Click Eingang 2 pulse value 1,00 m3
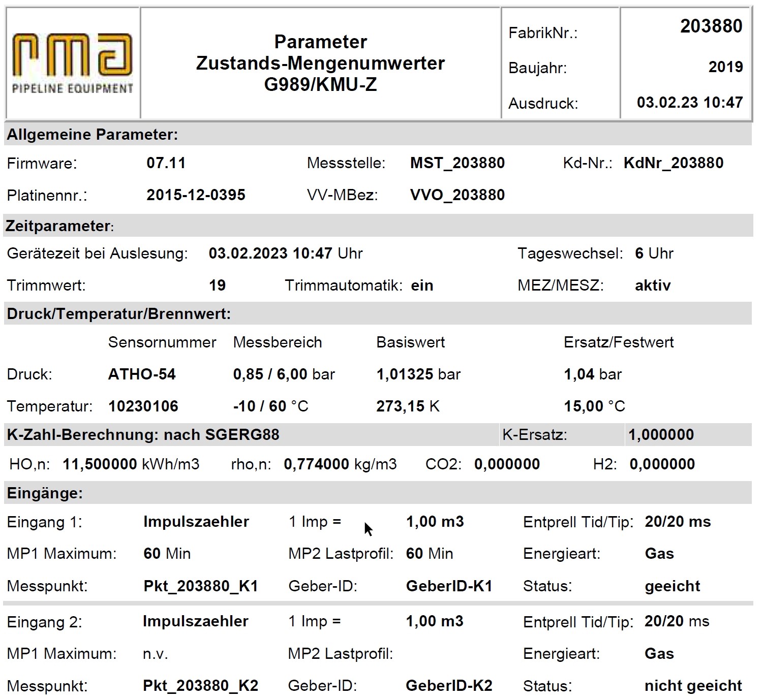The width and height of the screenshot is (763, 700). point(435,621)
